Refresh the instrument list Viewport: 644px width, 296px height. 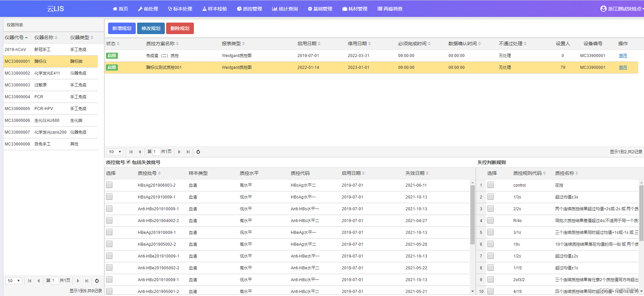[x=97, y=281]
